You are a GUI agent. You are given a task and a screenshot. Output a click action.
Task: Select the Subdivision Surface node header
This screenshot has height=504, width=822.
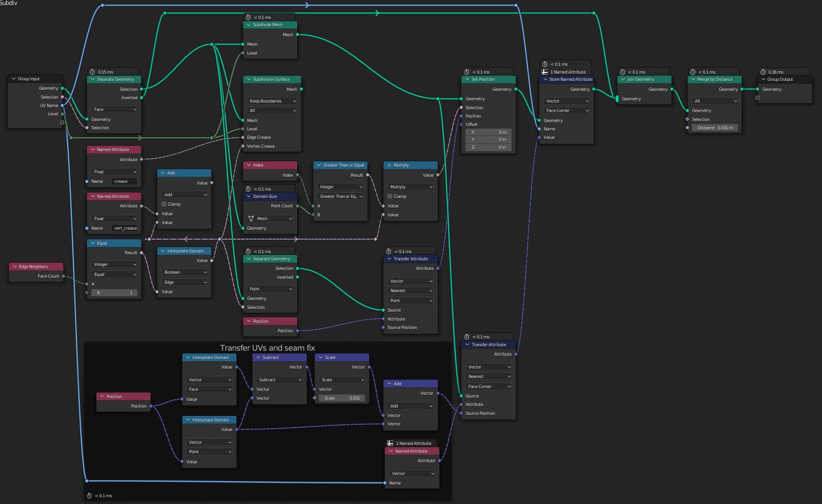tap(272, 79)
